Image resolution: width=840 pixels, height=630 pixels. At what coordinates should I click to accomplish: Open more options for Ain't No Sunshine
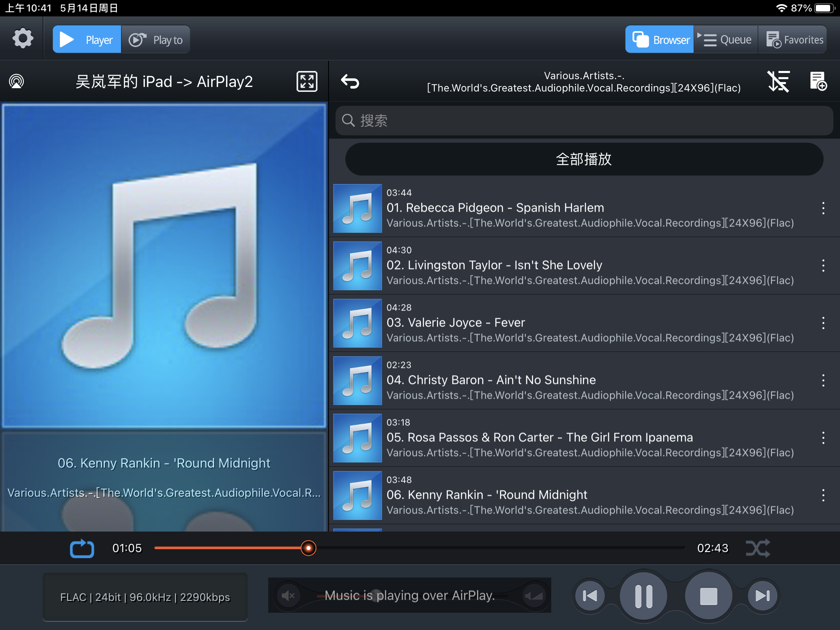coord(823,381)
